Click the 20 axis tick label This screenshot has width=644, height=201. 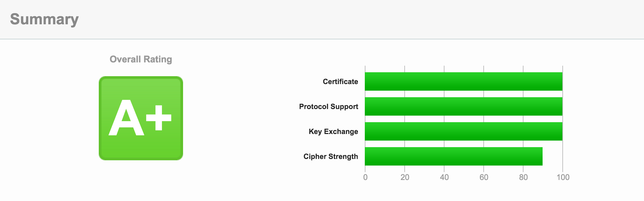coord(405,177)
